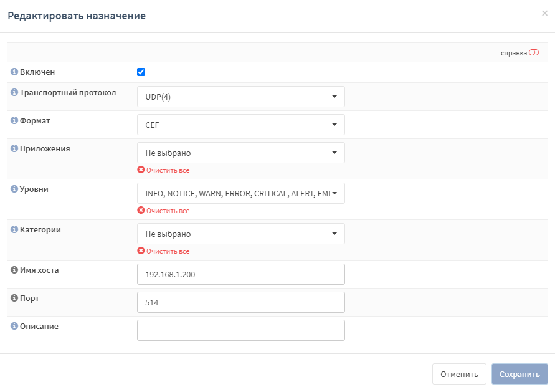Uncheck the Включен checkbox
The width and height of the screenshot is (555, 392).
[x=141, y=72]
